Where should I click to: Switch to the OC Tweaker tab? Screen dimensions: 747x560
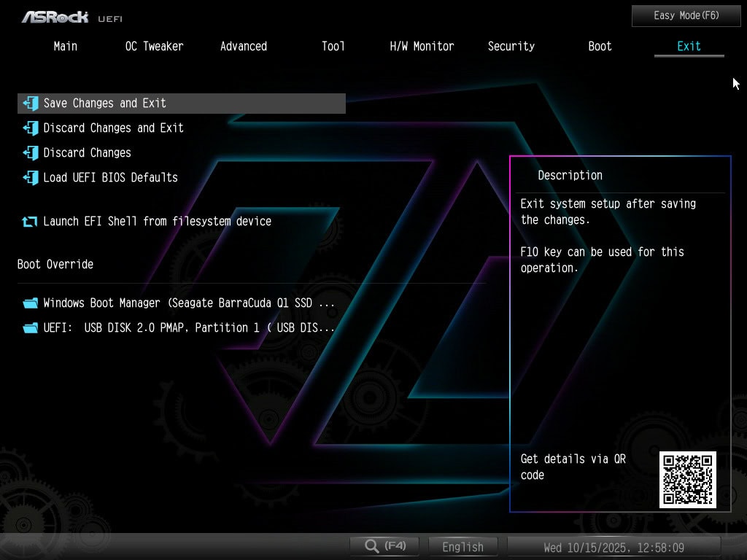154,46
